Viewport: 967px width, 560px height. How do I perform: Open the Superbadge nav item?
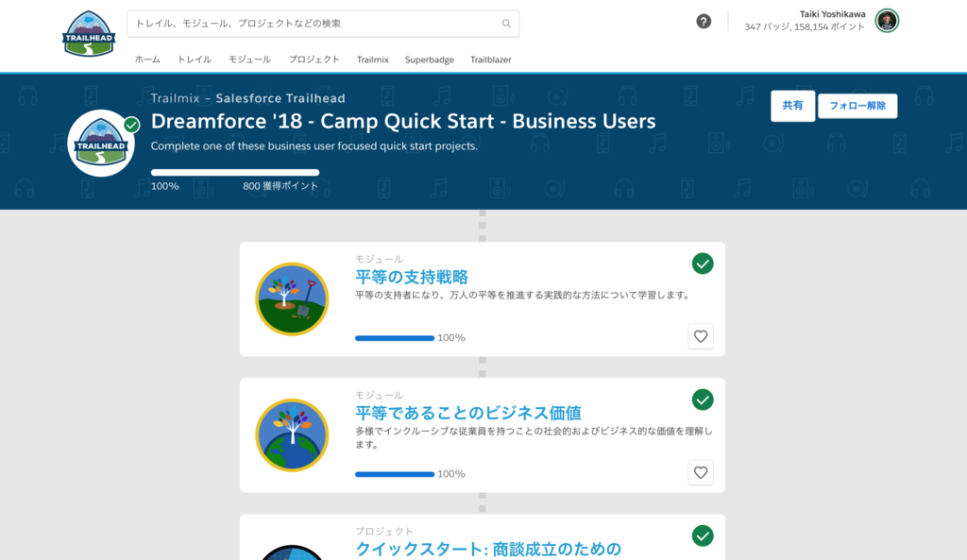[430, 59]
